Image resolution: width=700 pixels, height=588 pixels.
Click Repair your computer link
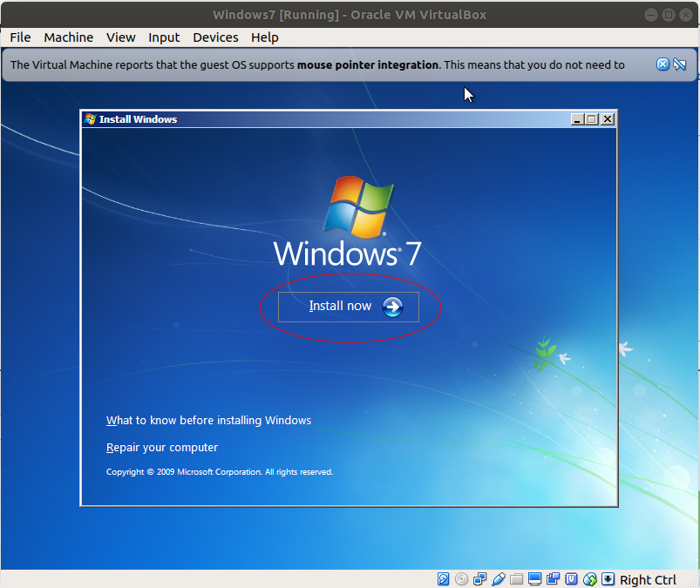(162, 448)
